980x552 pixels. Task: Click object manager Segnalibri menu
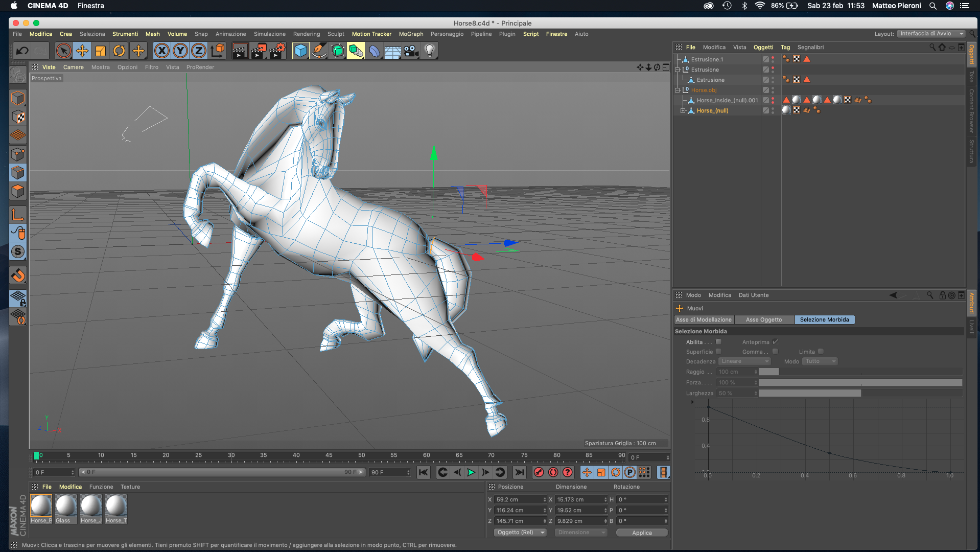tap(810, 47)
